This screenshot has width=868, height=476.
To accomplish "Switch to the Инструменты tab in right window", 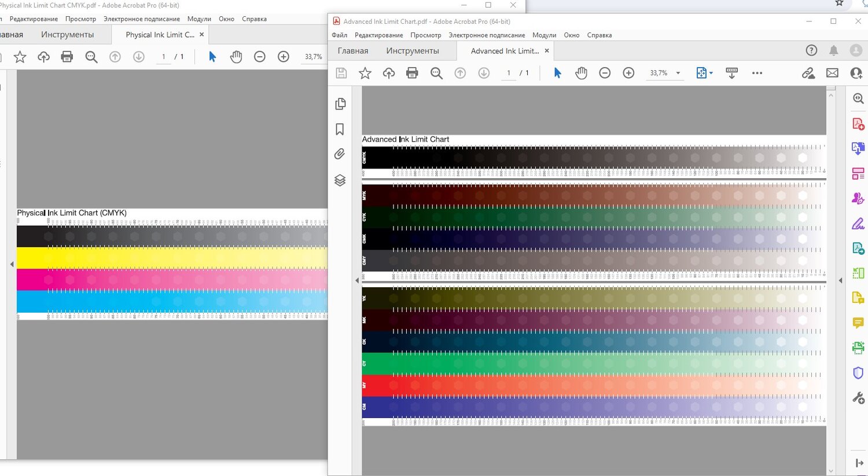I will point(412,51).
